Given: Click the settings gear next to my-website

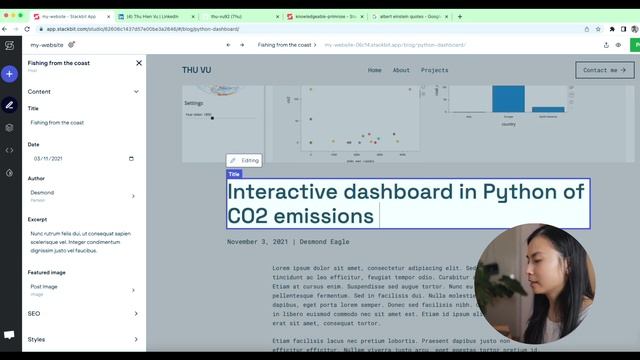Looking at the screenshot, I should pyautogui.click(x=71, y=44).
